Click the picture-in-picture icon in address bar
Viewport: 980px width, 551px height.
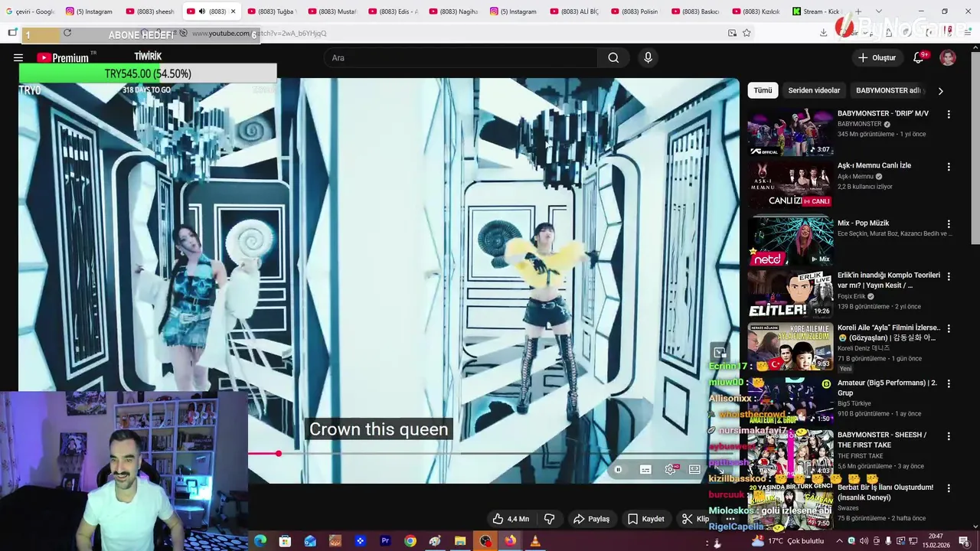(732, 33)
